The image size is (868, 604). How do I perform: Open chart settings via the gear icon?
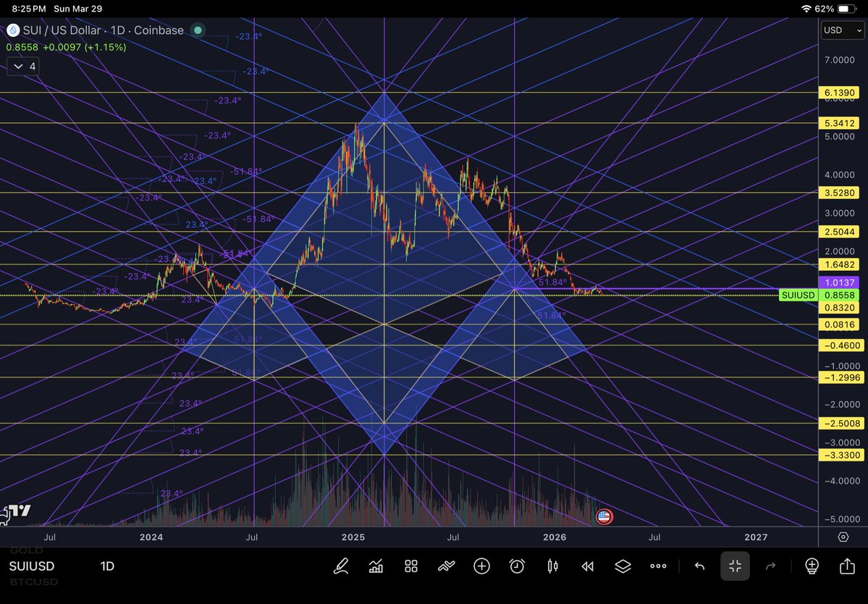(x=842, y=537)
